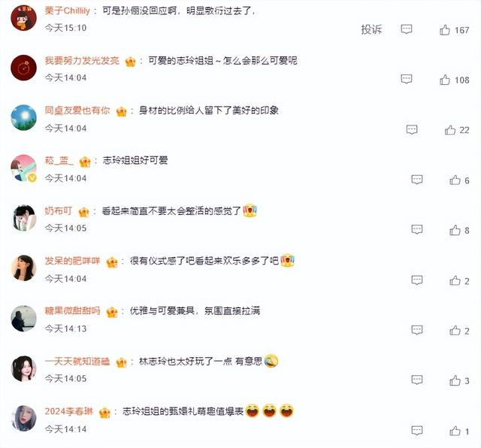Reply to the comment by 奶布叮
481x448 pixels.
417,229
